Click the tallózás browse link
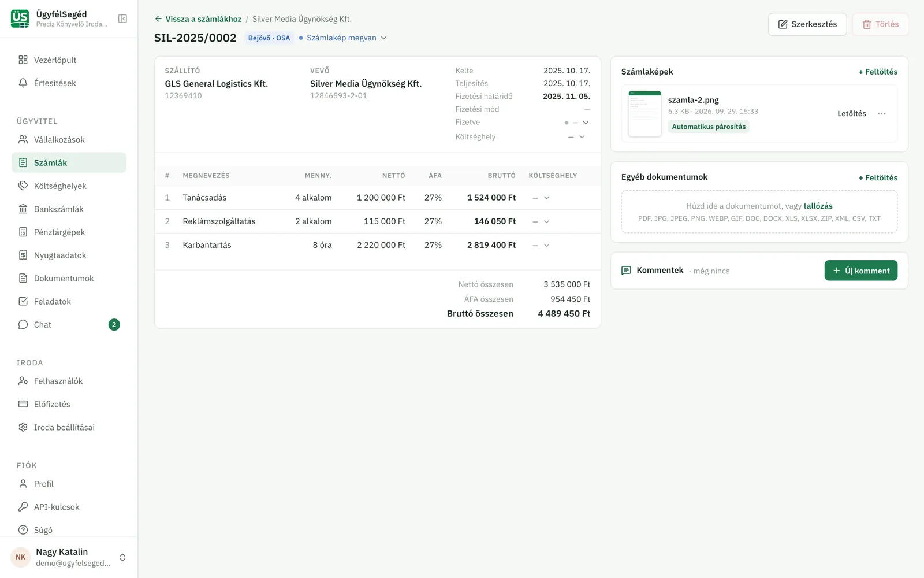This screenshot has height=578, width=924. pyautogui.click(x=818, y=206)
